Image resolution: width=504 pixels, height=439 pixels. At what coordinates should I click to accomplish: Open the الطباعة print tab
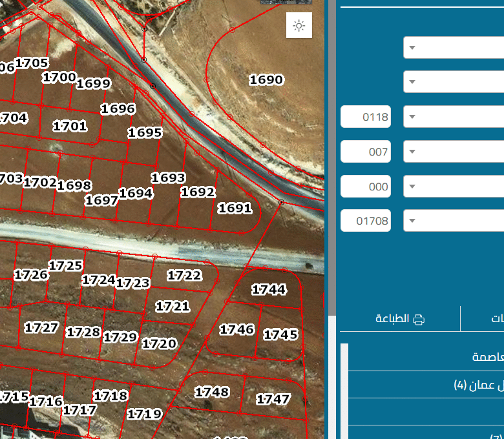400,319
